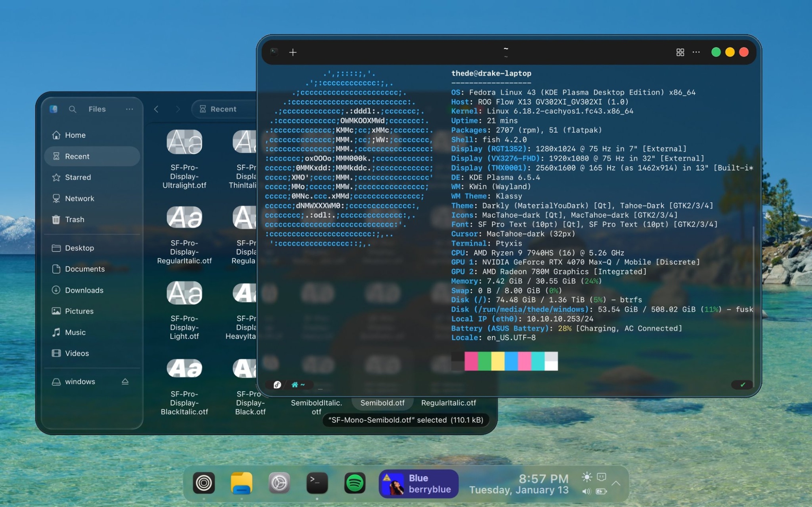This screenshot has width=812, height=507.
Task: Open the volume control in system tray
Action: [x=587, y=492]
